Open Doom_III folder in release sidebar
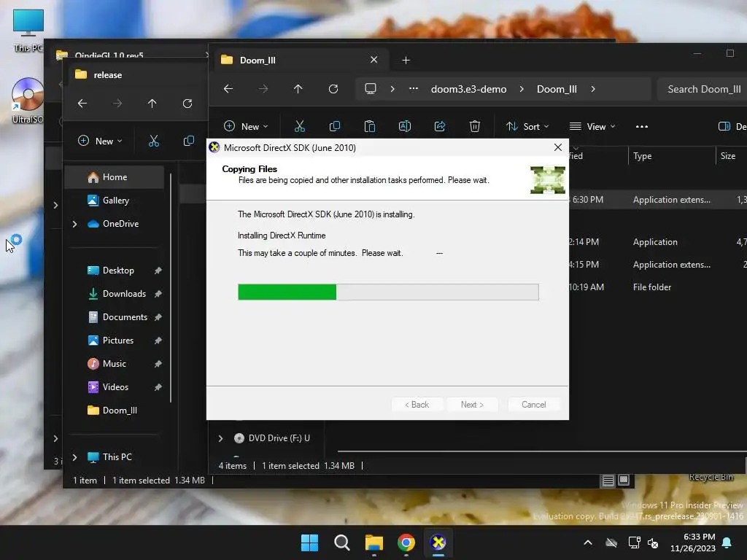 pyautogui.click(x=115, y=411)
